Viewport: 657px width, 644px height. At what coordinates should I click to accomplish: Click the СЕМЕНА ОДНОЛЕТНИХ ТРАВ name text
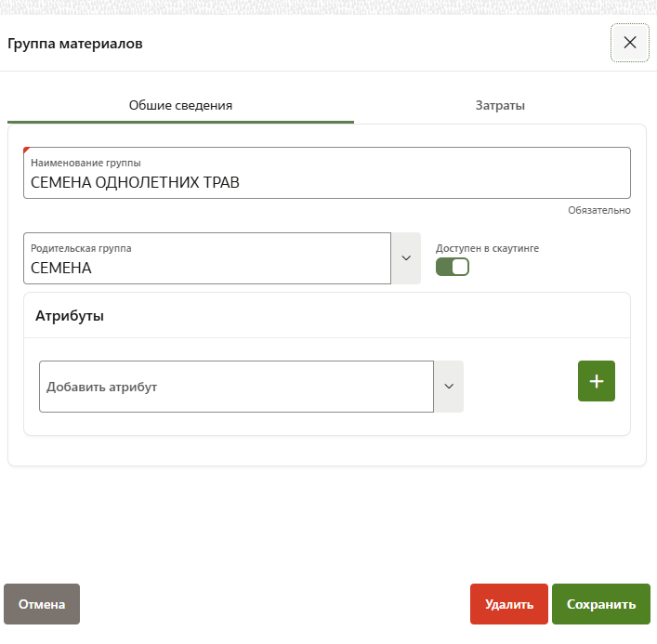click(x=135, y=183)
